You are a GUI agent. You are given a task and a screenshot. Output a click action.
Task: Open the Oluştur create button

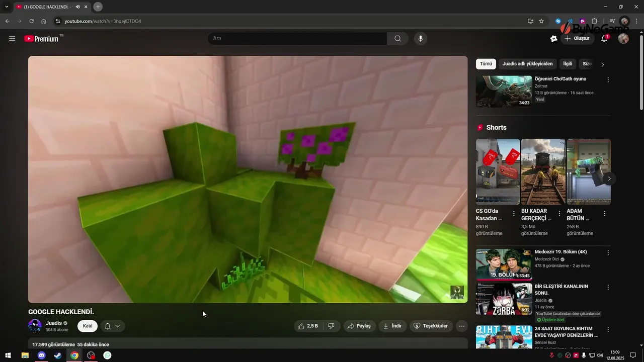click(577, 38)
